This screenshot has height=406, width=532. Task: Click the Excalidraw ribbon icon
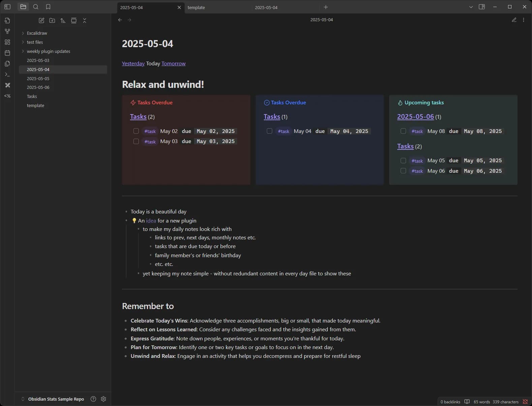[x=7, y=85]
